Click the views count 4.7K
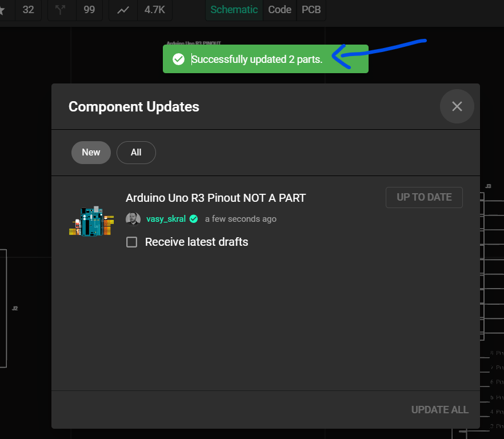Image resolution: width=504 pixels, height=439 pixels. coord(155,10)
